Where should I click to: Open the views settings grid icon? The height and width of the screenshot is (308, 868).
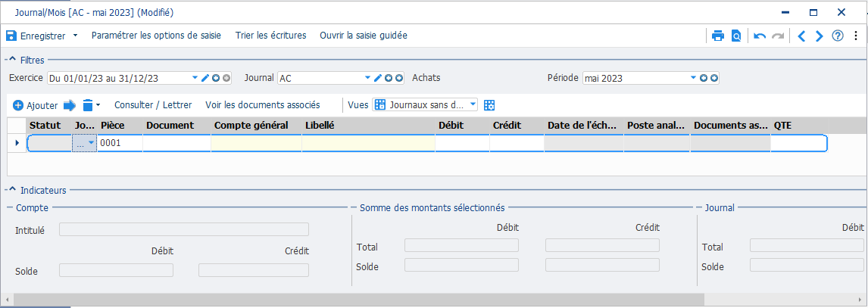[489, 104]
